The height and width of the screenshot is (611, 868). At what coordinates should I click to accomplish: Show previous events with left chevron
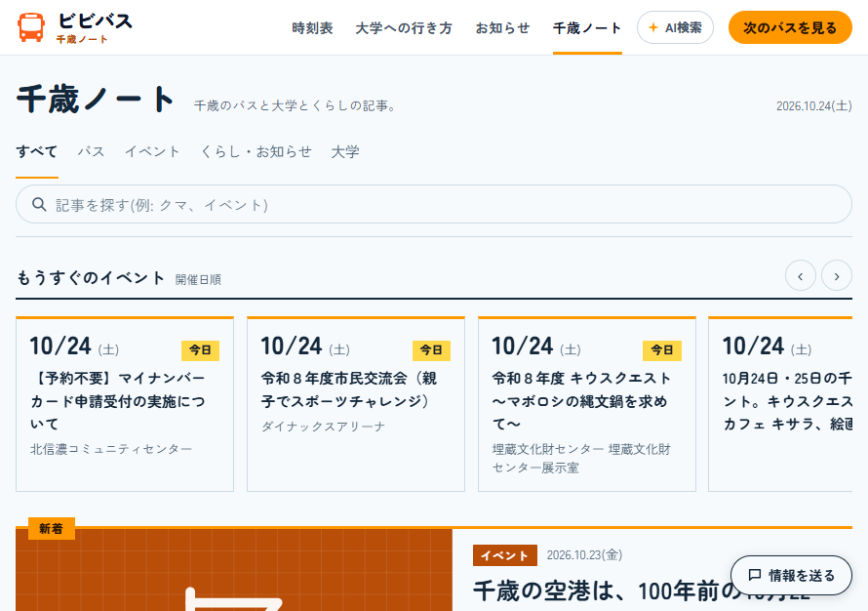coord(800,275)
